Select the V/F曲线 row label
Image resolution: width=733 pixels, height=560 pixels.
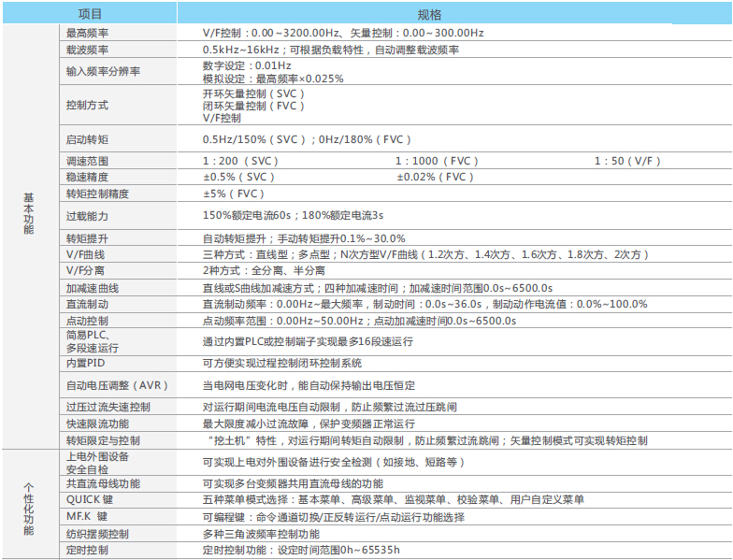[x=85, y=254]
